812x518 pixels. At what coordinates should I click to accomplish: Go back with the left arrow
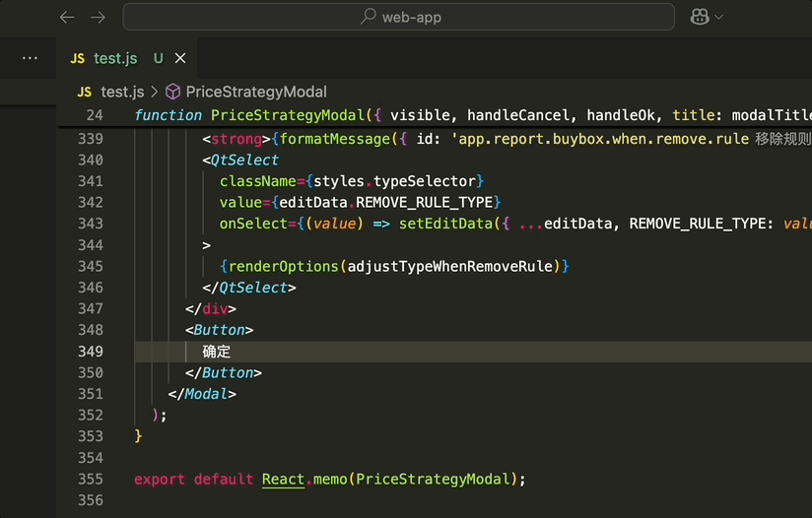click(67, 18)
